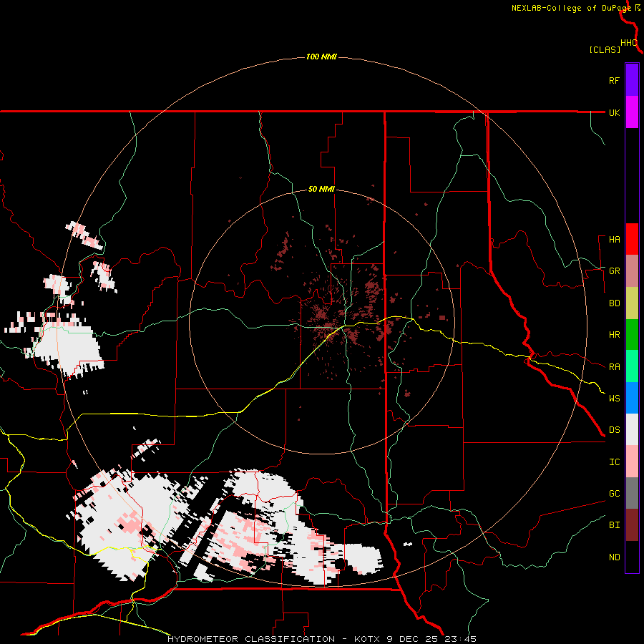Click the IC legend label
The height and width of the screenshot is (644, 644).
[614, 462]
